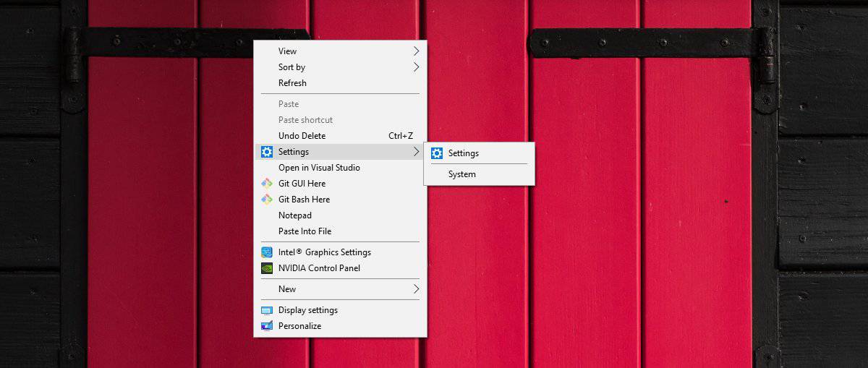
Task: Click the Personalize icon
Action: pyautogui.click(x=267, y=326)
